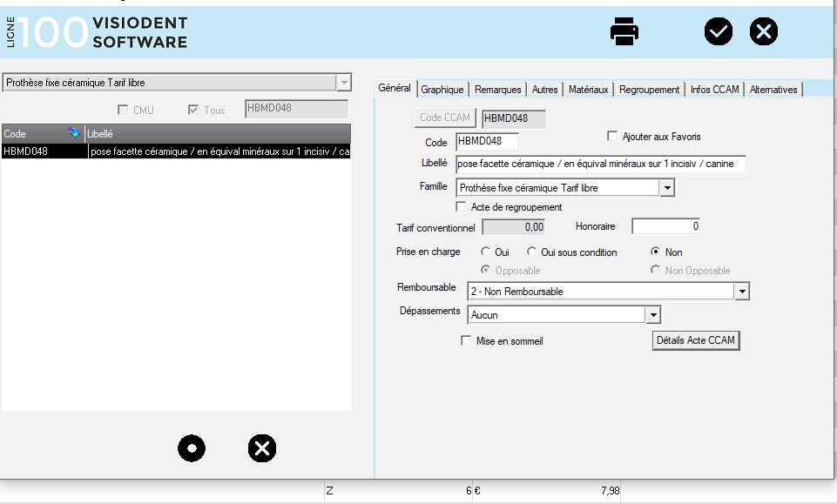Screen dimensions: 837x504
Task: Select the Oui radio for Prise en charge
Action: pos(484,252)
